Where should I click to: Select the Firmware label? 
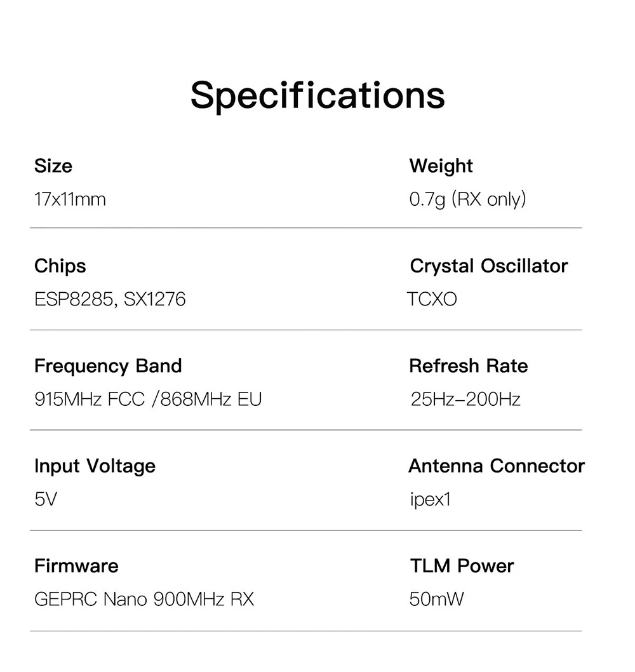point(76,565)
